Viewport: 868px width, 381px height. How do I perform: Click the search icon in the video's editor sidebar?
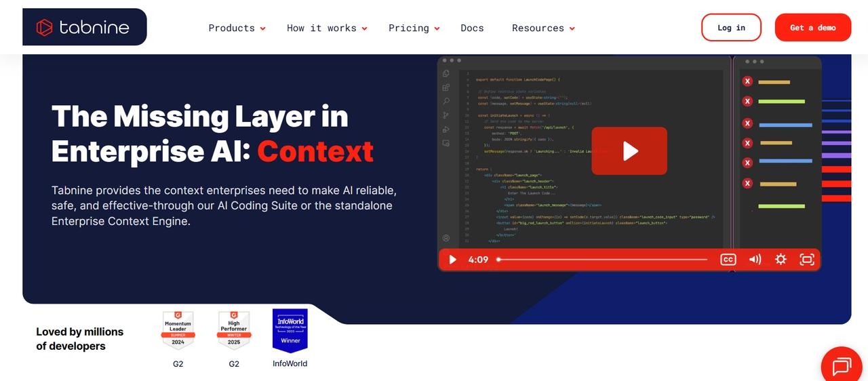pos(446,101)
